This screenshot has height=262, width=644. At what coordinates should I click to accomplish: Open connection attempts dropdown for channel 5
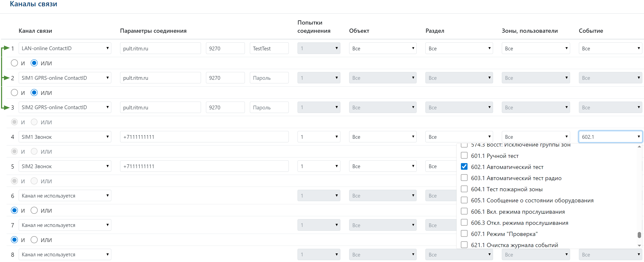[319, 166]
